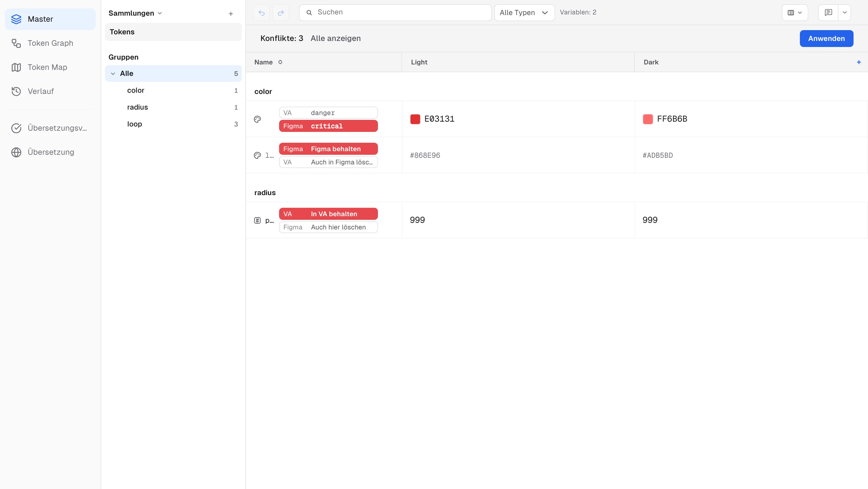Click the E03131 red color swatch
Image resolution: width=868 pixels, height=489 pixels.
coord(415,119)
